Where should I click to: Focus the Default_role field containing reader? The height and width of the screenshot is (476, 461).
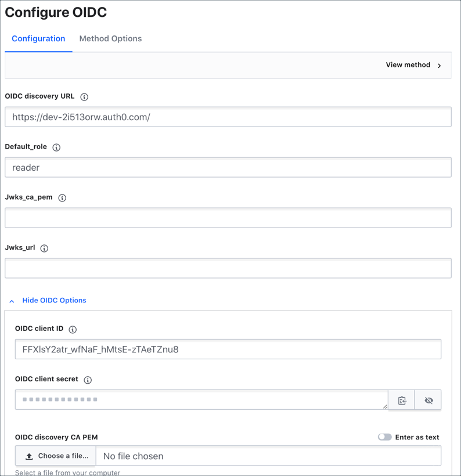pos(228,167)
